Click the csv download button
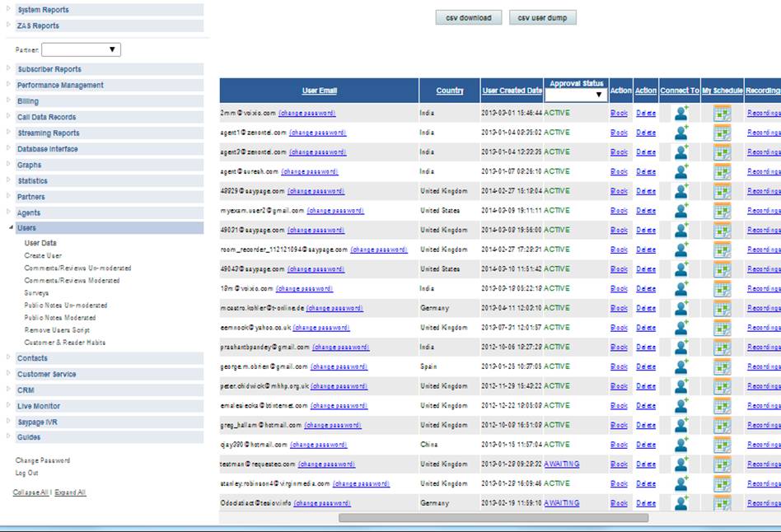The image size is (781, 532). (468, 18)
